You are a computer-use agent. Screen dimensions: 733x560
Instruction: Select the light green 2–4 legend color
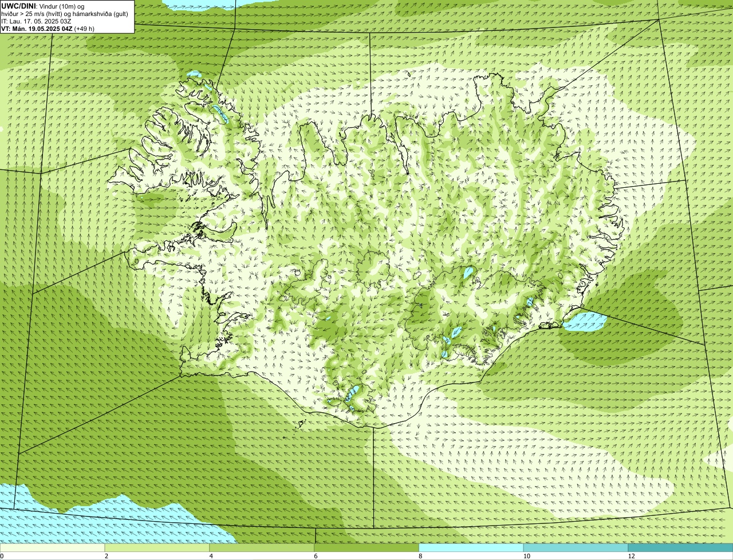[x=157, y=548]
